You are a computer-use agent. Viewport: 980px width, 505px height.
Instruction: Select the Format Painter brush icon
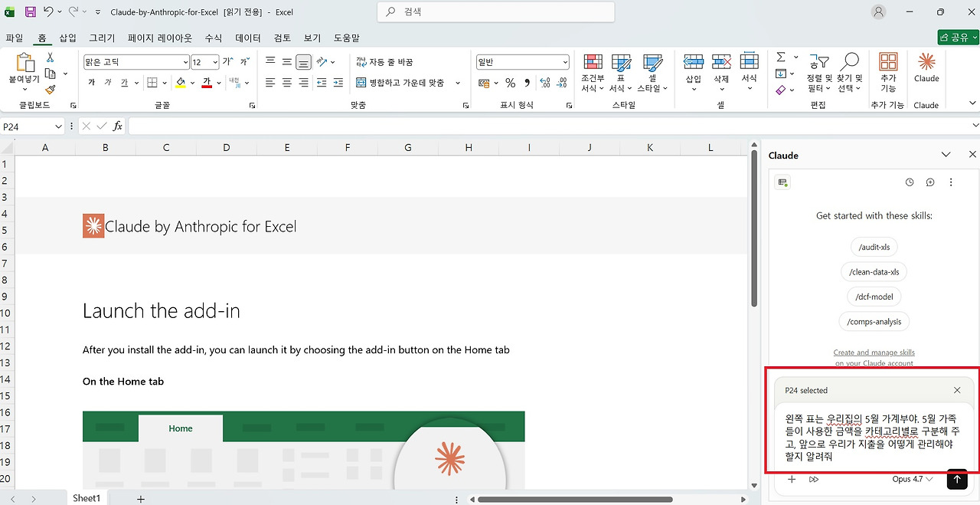tap(51, 90)
